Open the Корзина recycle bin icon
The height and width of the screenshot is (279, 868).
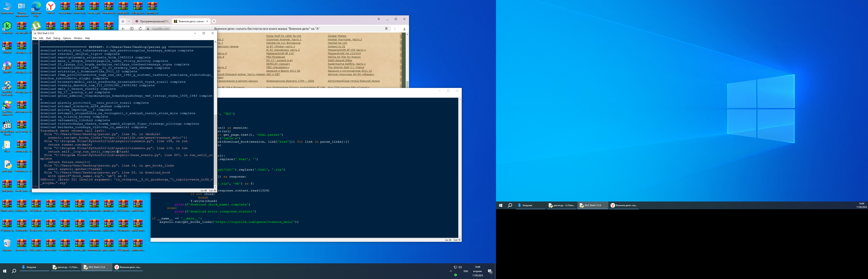pyautogui.click(x=7, y=245)
